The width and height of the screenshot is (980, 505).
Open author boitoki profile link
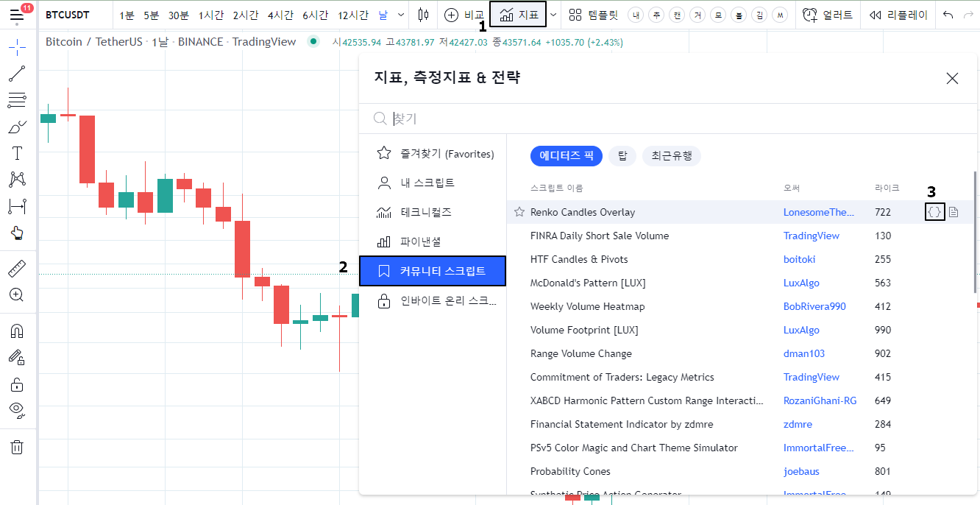(800, 259)
